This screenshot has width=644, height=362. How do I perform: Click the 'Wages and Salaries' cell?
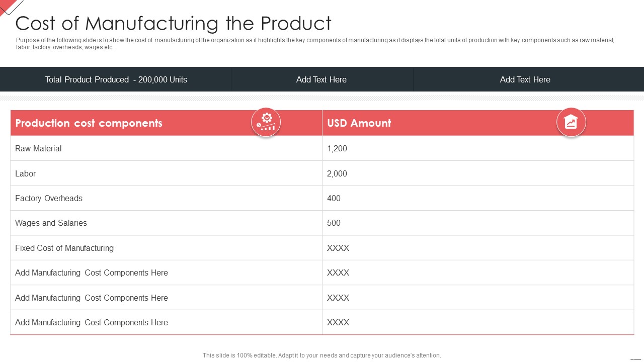point(166,223)
